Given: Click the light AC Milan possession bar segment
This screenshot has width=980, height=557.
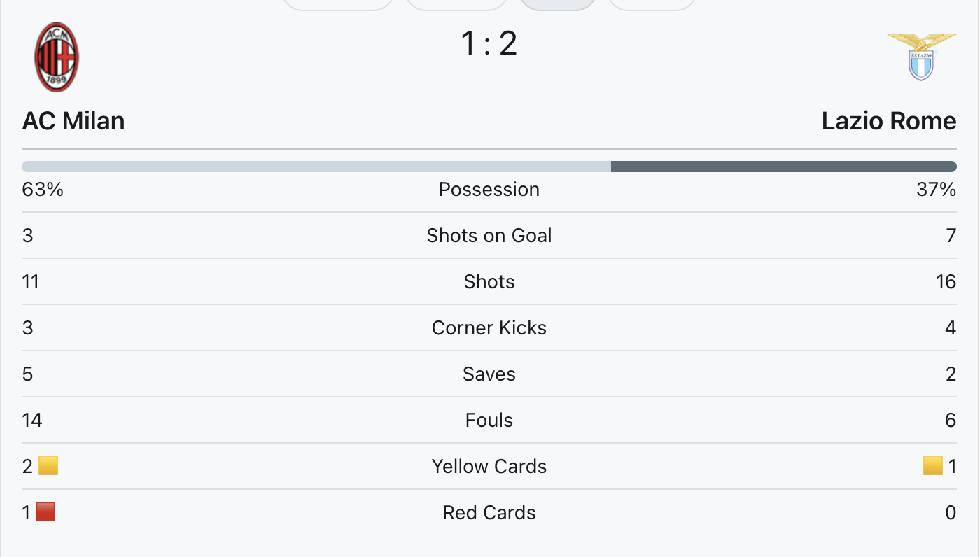Looking at the screenshot, I should 316,167.
